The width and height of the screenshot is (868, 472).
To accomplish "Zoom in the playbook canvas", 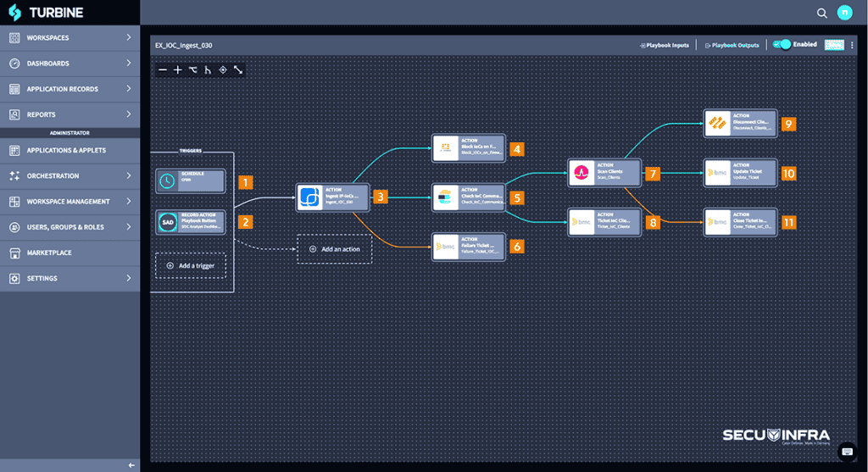I will point(178,69).
